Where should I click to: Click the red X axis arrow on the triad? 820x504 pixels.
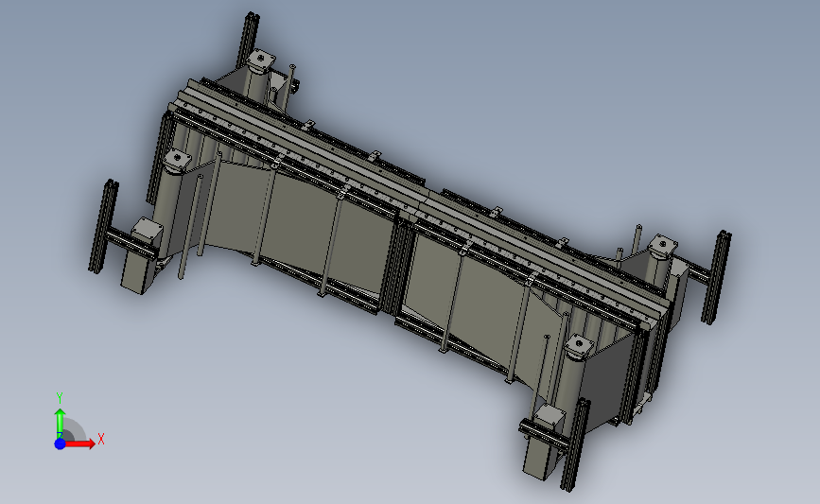click(x=79, y=443)
